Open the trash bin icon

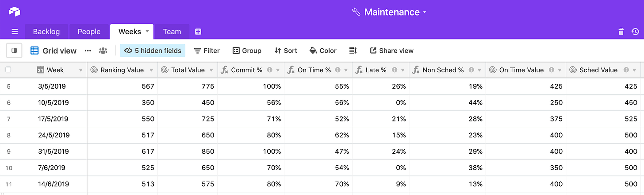[621, 31]
